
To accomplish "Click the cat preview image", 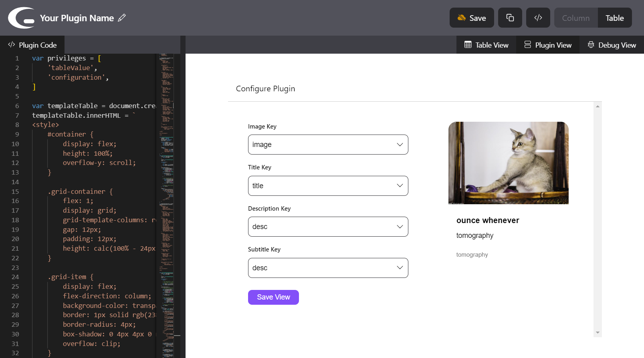I will click(508, 163).
